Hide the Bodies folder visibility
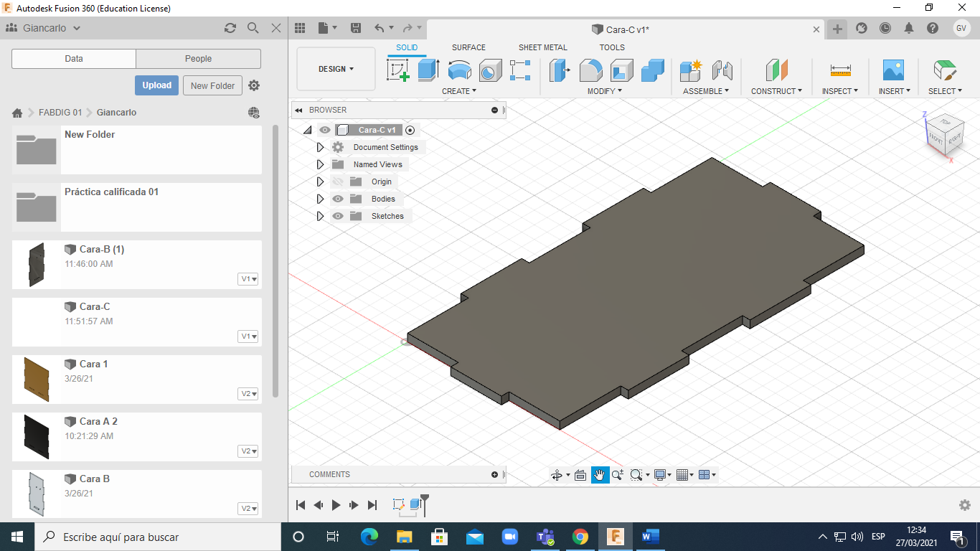This screenshot has height=551, width=980. 338,199
